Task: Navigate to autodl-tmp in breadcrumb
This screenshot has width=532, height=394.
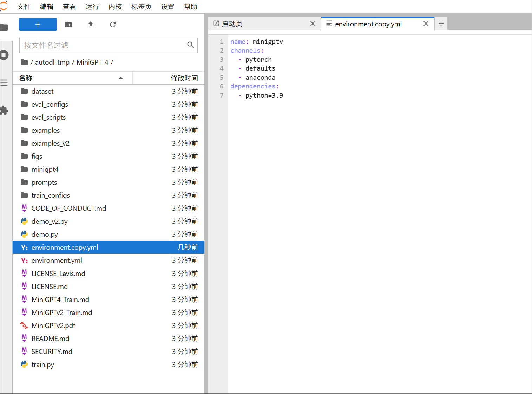Action: coord(52,62)
